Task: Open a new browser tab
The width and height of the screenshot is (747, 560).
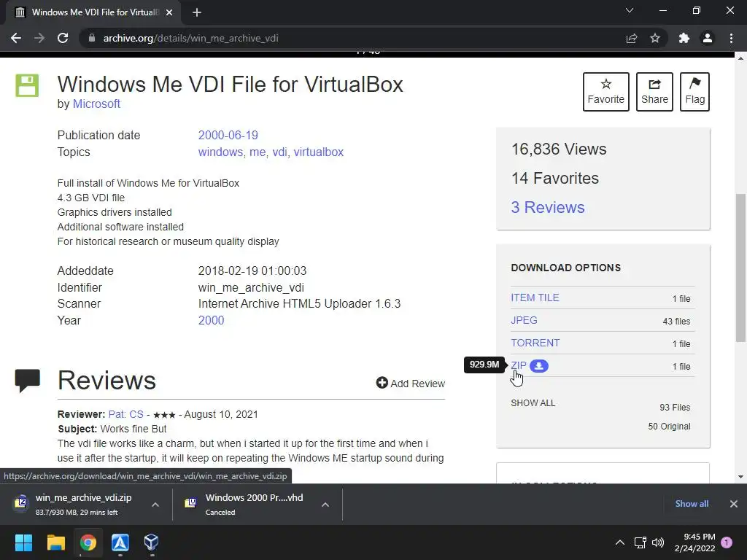Action: pos(197,12)
